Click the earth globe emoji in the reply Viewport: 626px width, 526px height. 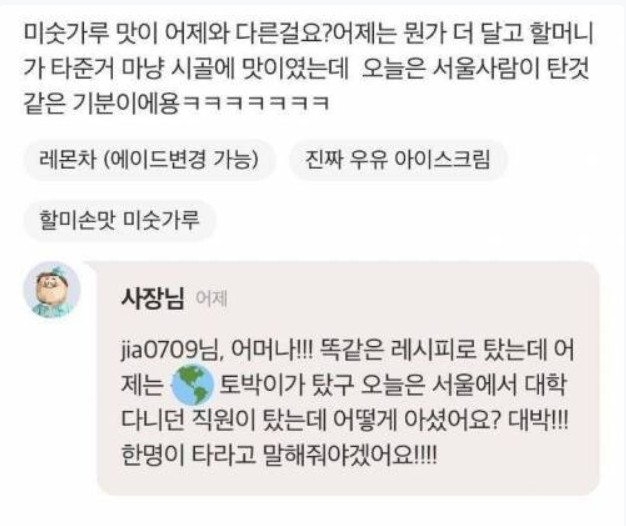point(192,385)
